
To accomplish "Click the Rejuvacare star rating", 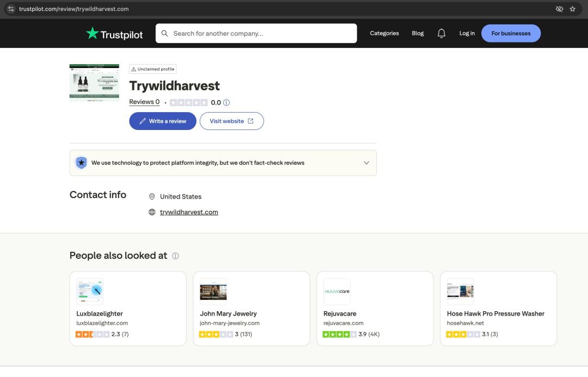I will (x=340, y=334).
